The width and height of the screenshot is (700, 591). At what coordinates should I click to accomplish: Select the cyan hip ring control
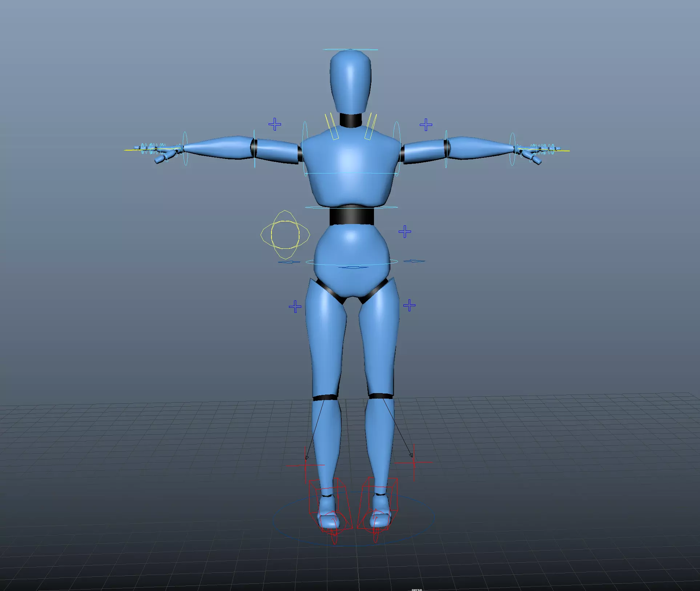click(352, 261)
